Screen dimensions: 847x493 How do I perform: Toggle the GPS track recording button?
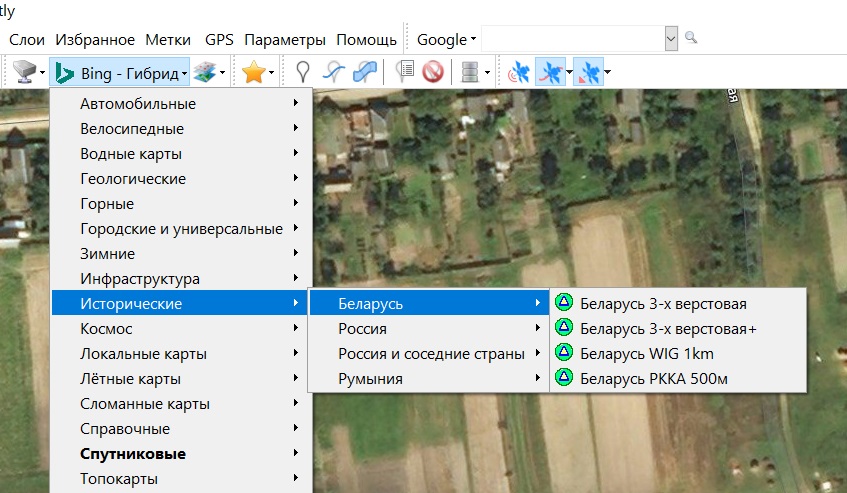click(549, 72)
